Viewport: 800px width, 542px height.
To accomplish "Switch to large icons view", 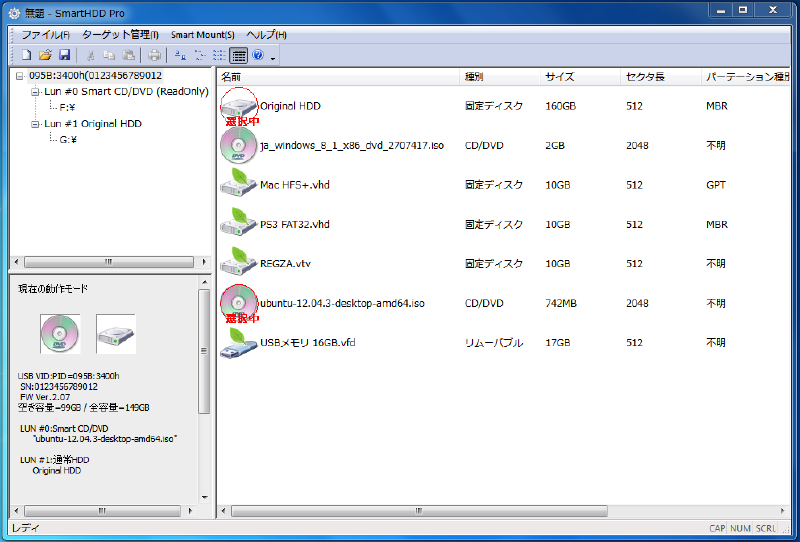I will [180, 55].
